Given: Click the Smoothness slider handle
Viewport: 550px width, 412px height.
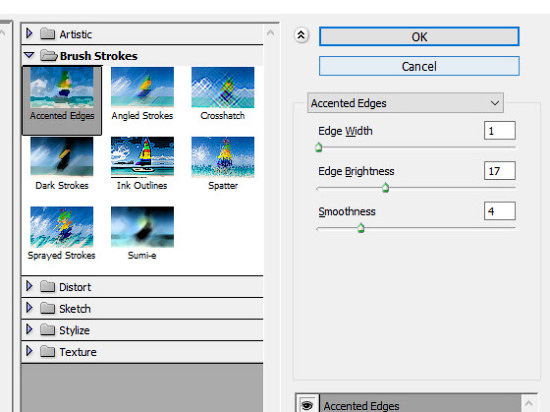Looking at the screenshot, I should tap(361, 228).
